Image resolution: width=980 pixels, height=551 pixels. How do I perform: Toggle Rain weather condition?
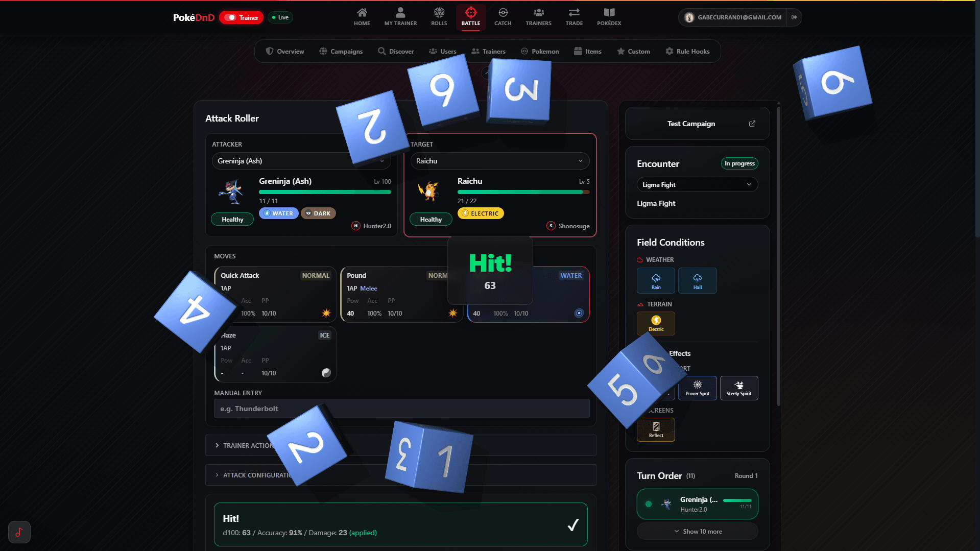click(656, 280)
